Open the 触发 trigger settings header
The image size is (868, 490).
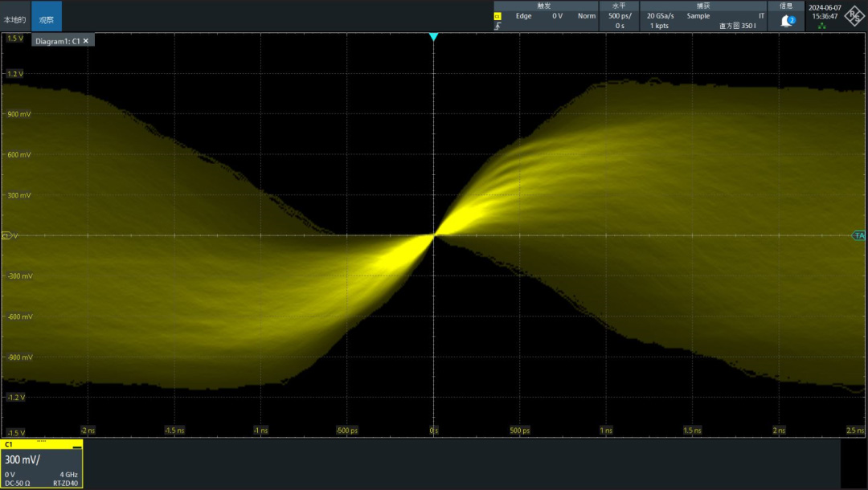pos(545,6)
